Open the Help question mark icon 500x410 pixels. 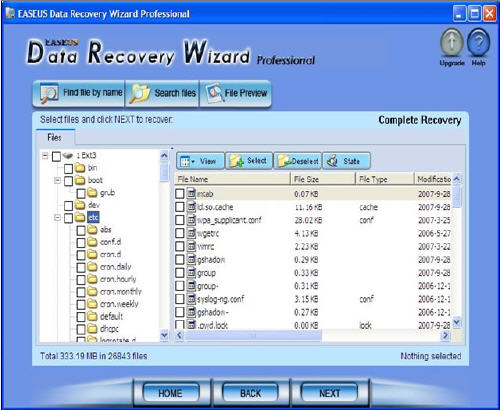pyautogui.click(x=478, y=43)
